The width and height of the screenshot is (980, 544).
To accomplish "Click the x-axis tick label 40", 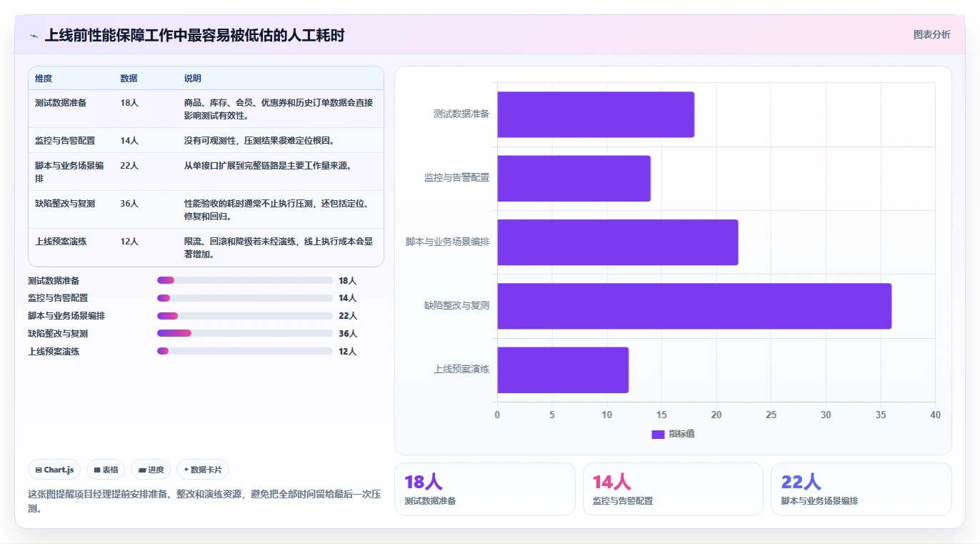I will pos(935,415).
